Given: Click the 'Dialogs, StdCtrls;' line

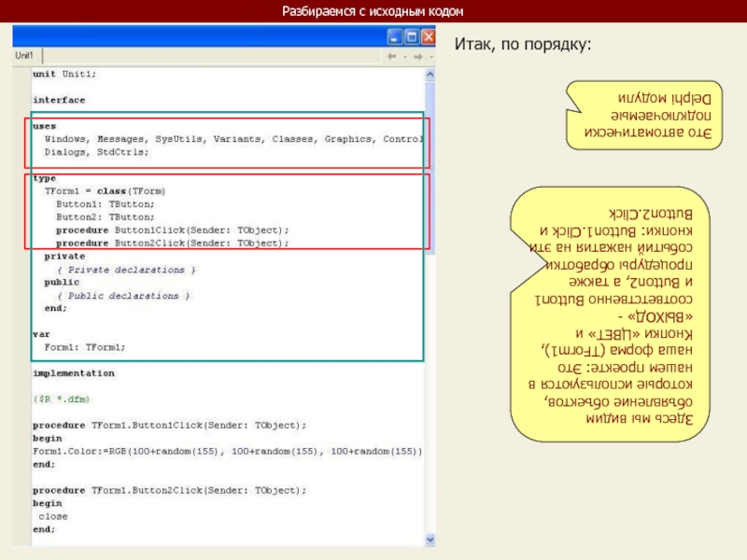Looking at the screenshot, I should pyautogui.click(x=97, y=152).
